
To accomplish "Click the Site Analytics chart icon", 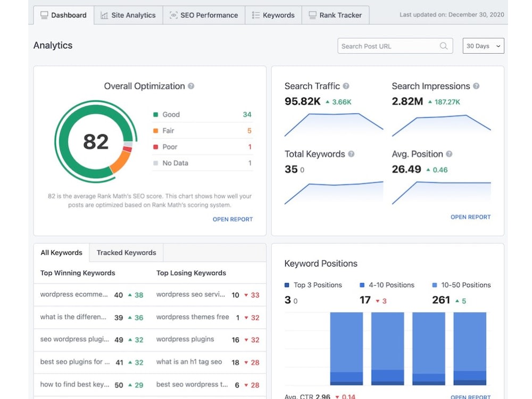I will 104,15.
